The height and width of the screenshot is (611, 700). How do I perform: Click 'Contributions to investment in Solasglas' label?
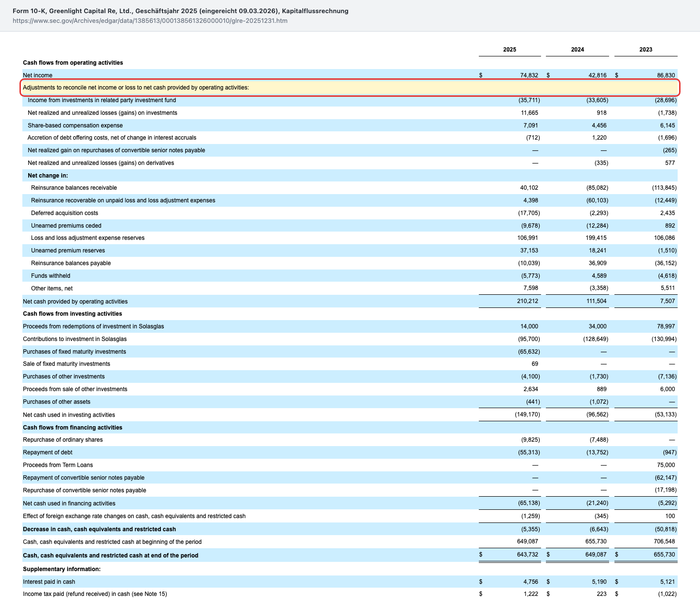tap(75, 339)
